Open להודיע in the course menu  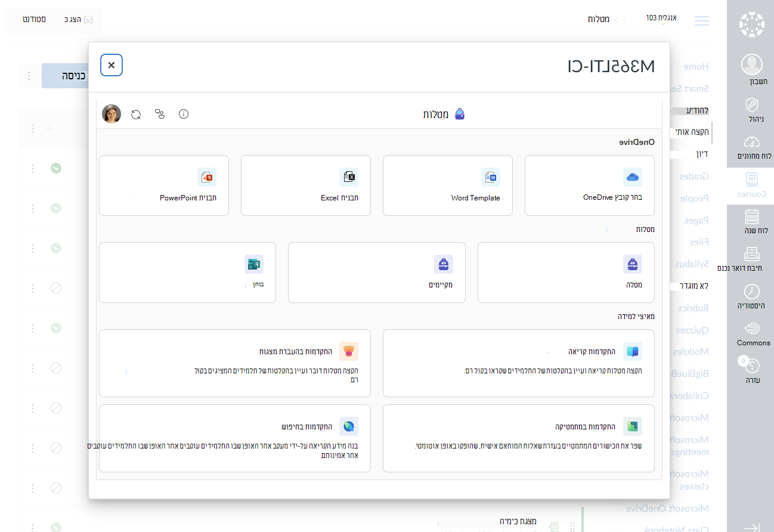click(697, 110)
